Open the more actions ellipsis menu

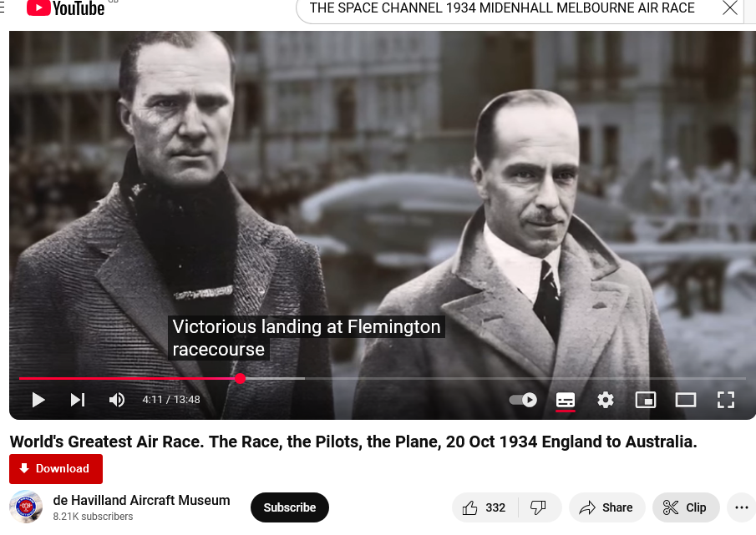(x=742, y=507)
